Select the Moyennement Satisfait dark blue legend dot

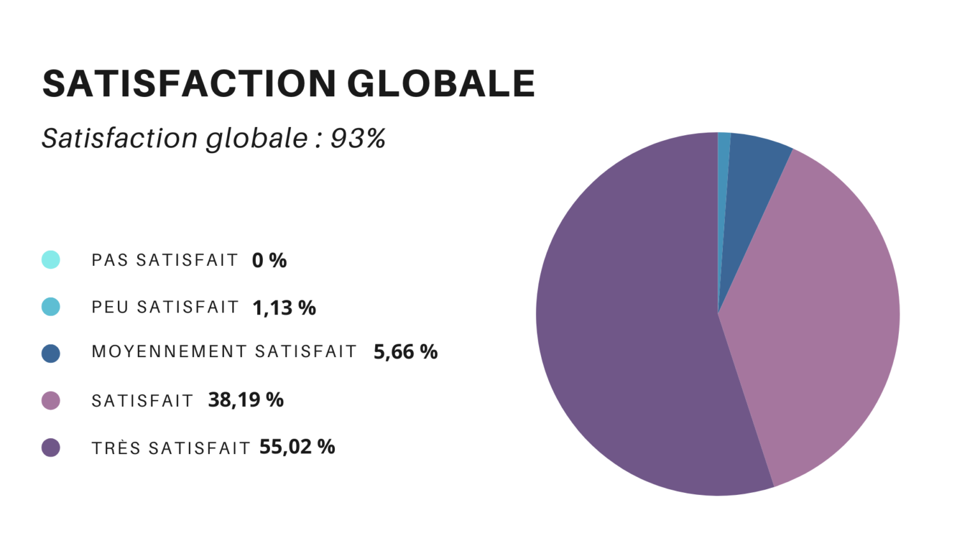tap(50, 353)
